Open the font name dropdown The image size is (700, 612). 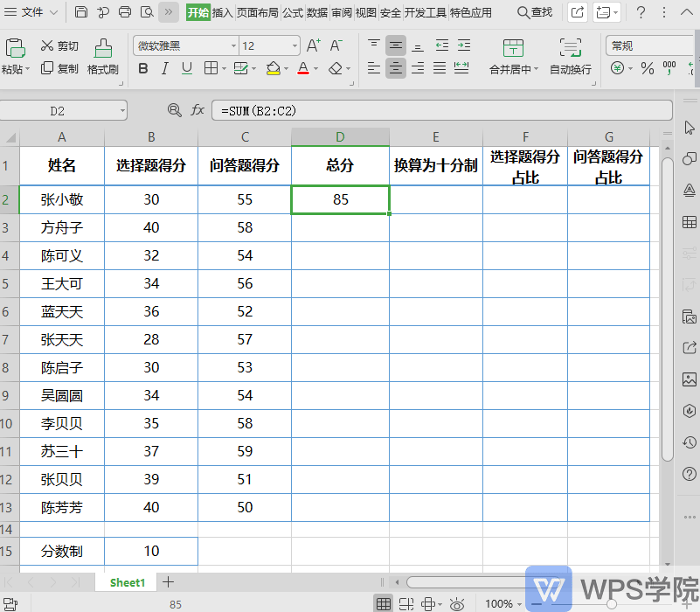point(234,45)
